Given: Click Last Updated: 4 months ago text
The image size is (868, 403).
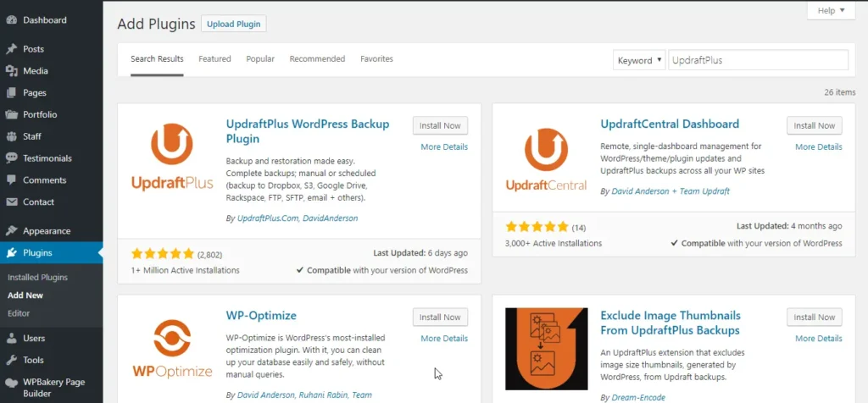Looking at the screenshot, I should pos(789,226).
